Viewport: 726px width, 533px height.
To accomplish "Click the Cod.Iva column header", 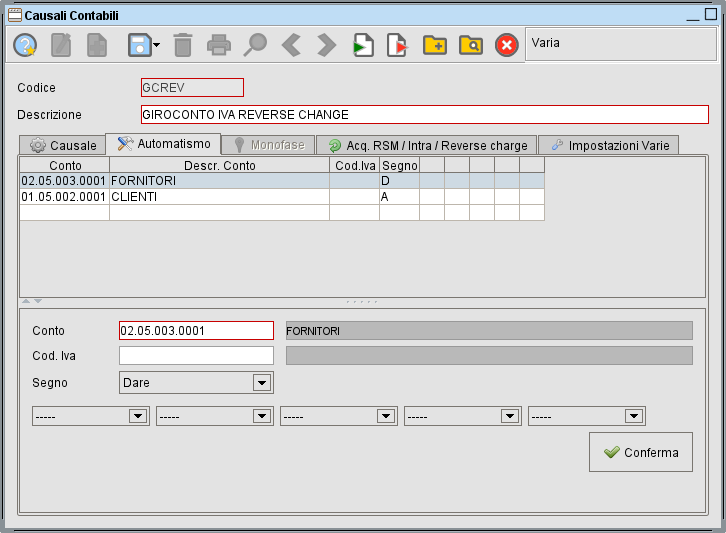I will point(355,165).
